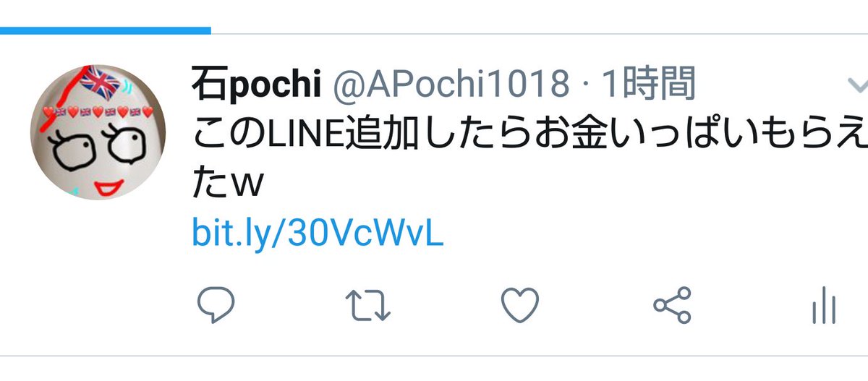This screenshot has width=868, height=381.
Task: Tap the Union Jack on the avatar
Action: coord(100,82)
